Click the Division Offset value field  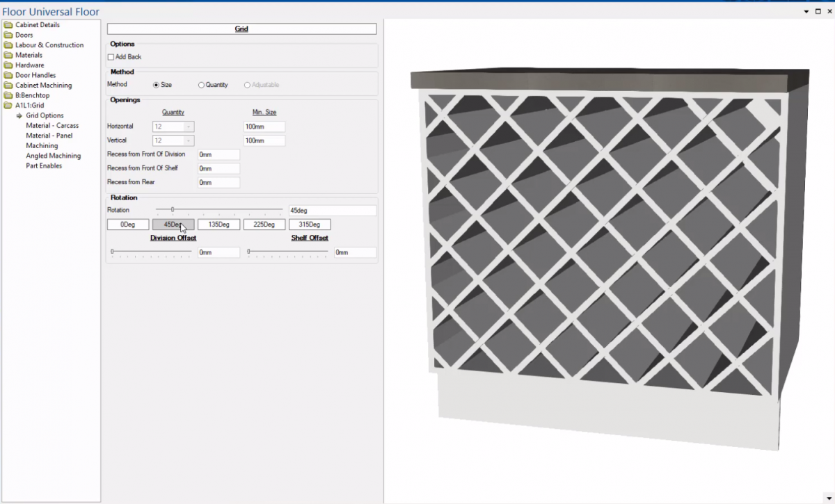[x=218, y=252]
